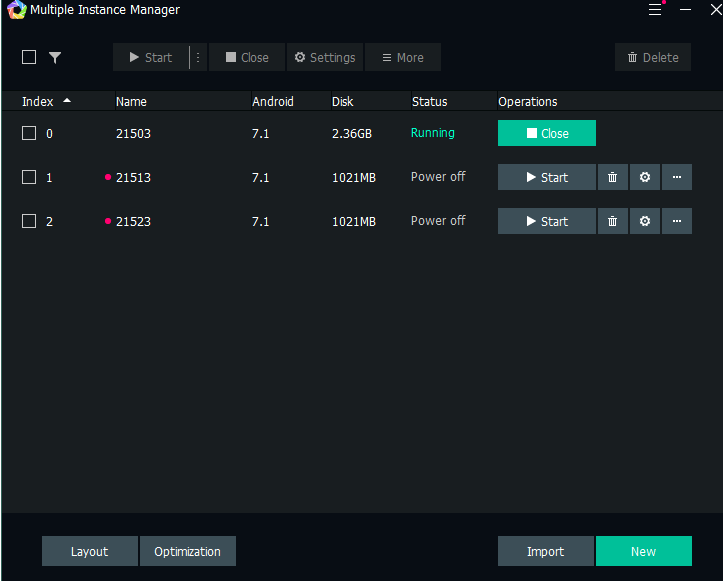Start instance 21513

[x=547, y=177]
